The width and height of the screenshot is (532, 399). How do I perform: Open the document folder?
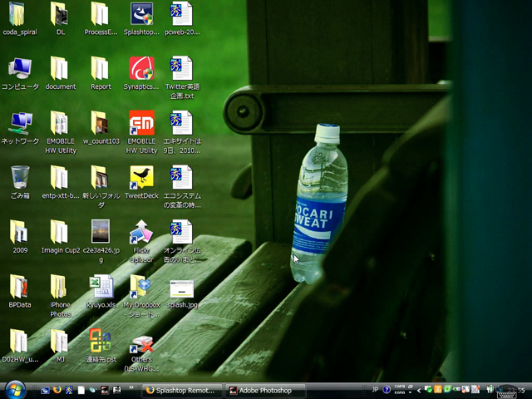coord(60,68)
